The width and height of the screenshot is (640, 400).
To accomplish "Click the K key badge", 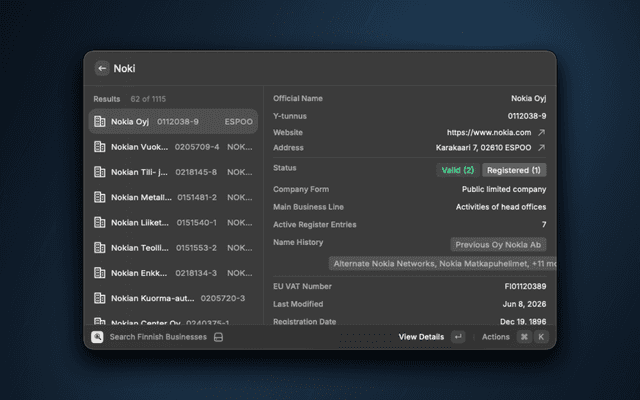I will (541, 337).
